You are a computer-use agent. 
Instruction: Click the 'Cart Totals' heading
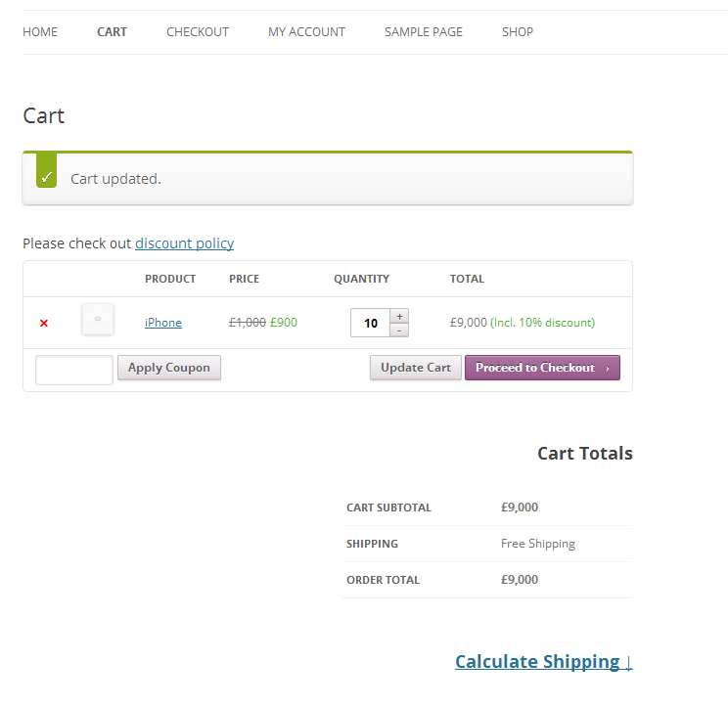point(585,453)
